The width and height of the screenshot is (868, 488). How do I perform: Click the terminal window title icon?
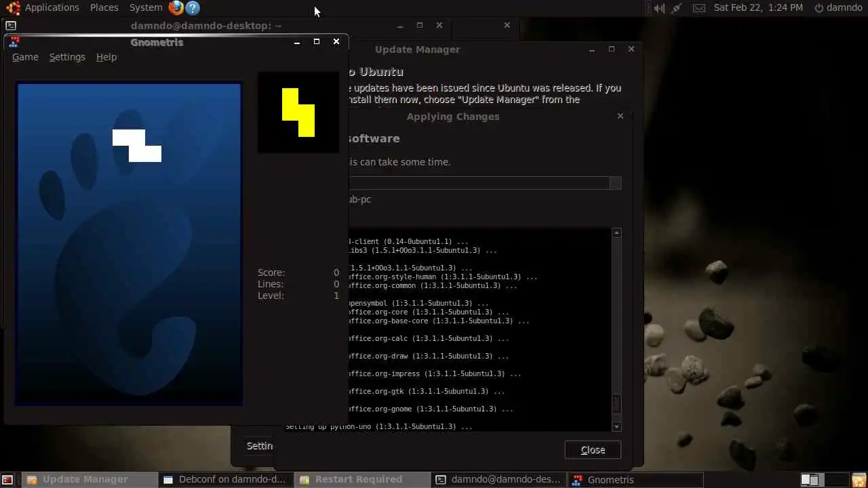11,26
